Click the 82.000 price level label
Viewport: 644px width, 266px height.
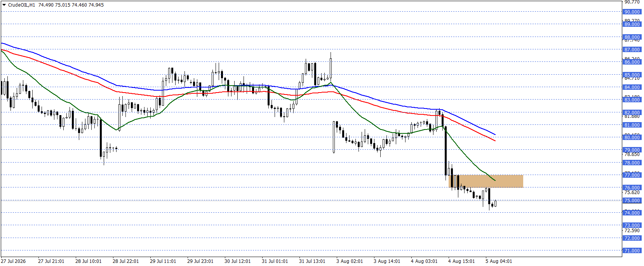click(x=632, y=113)
